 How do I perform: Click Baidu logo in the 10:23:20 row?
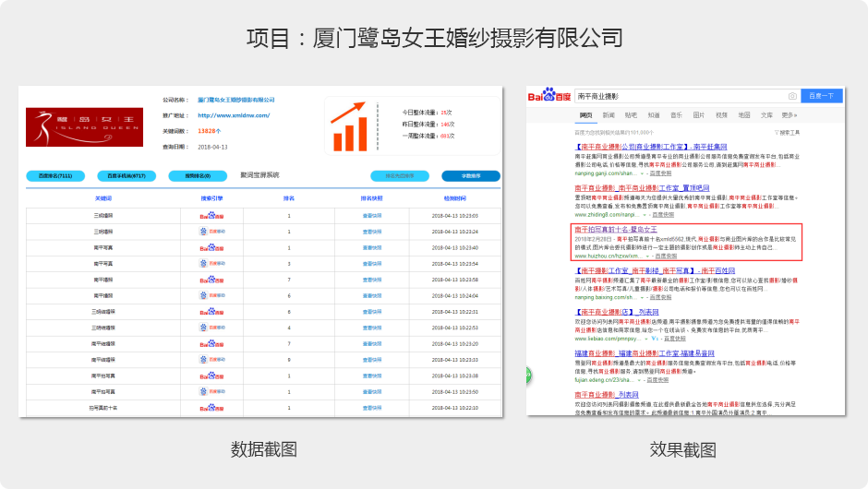click(x=211, y=344)
